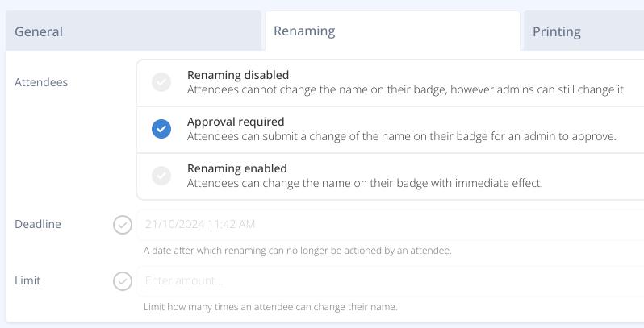Click the Deadline date input field

tap(387, 224)
